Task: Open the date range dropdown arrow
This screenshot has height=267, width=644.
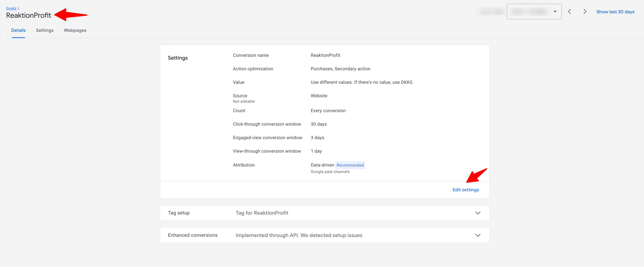Action: click(x=555, y=11)
